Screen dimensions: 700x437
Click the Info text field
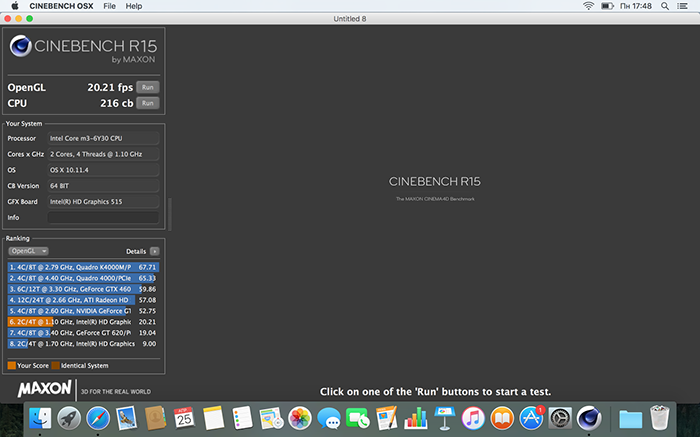(103, 217)
